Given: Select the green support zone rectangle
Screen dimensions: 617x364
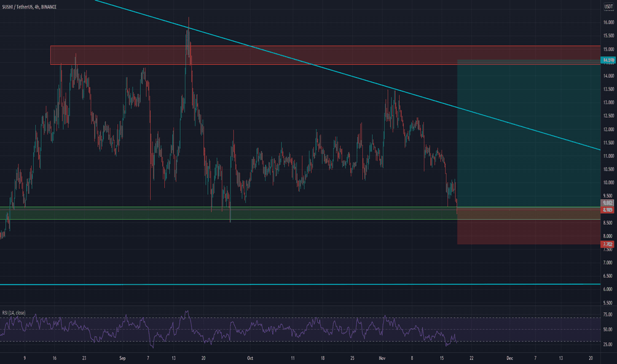Looking at the screenshot, I should pyautogui.click(x=228, y=213).
